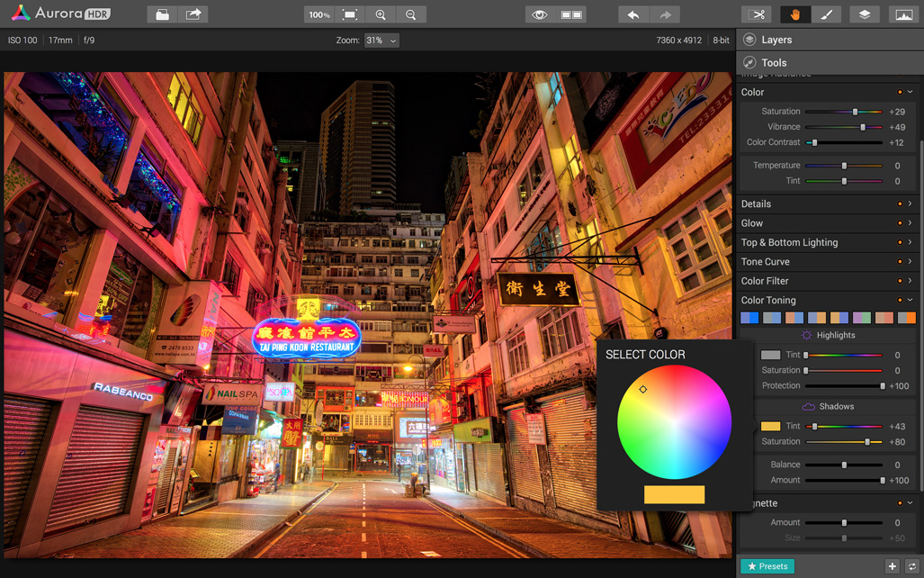Screen dimensions: 924x578
Task: Open the Presets button
Action: tap(767, 566)
